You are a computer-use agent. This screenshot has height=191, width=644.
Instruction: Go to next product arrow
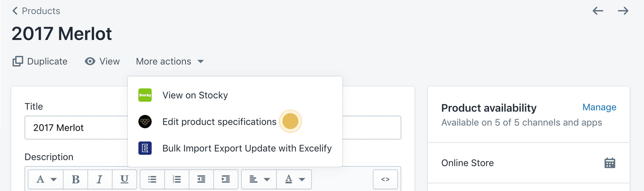tap(623, 11)
